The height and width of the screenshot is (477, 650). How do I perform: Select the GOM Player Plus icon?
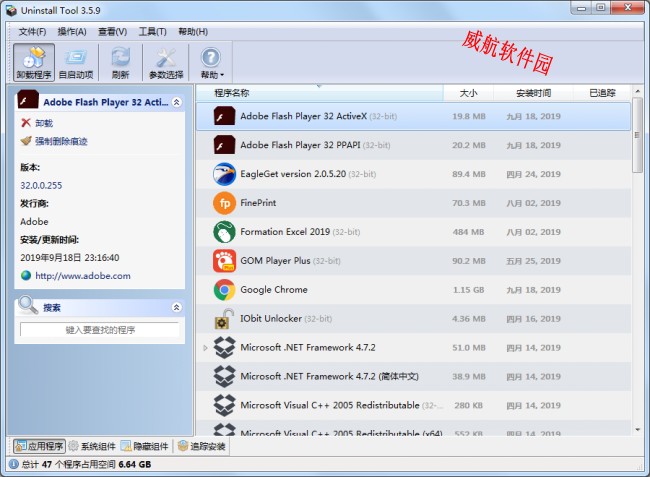click(224, 261)
